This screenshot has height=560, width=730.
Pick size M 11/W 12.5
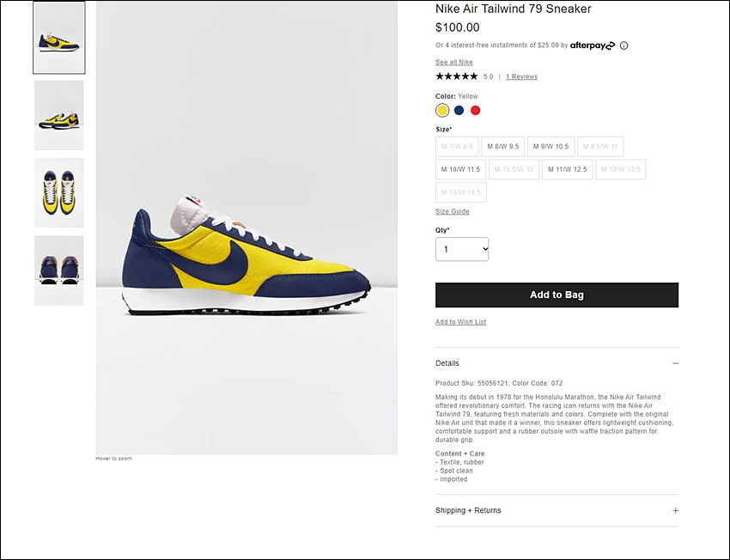click(x=567, y=169)
